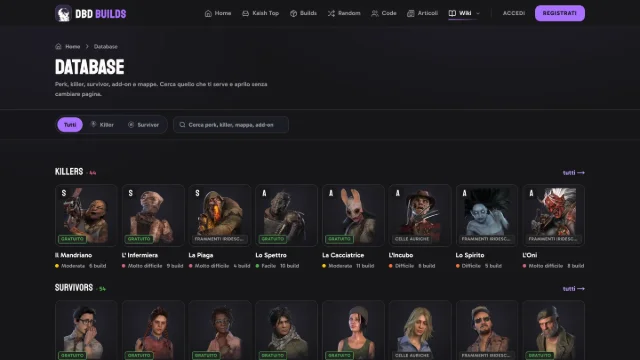Screen dimensions: 640x360
Task: Click the L'Oni name
Action: tap(530, 255)
